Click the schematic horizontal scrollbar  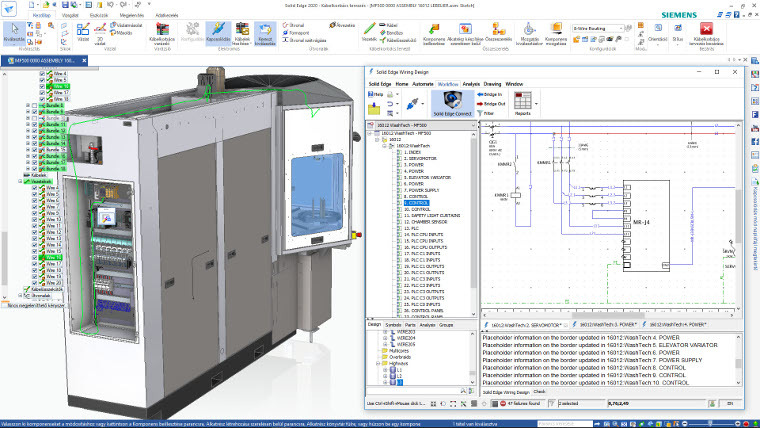click(x=608, y=316)
